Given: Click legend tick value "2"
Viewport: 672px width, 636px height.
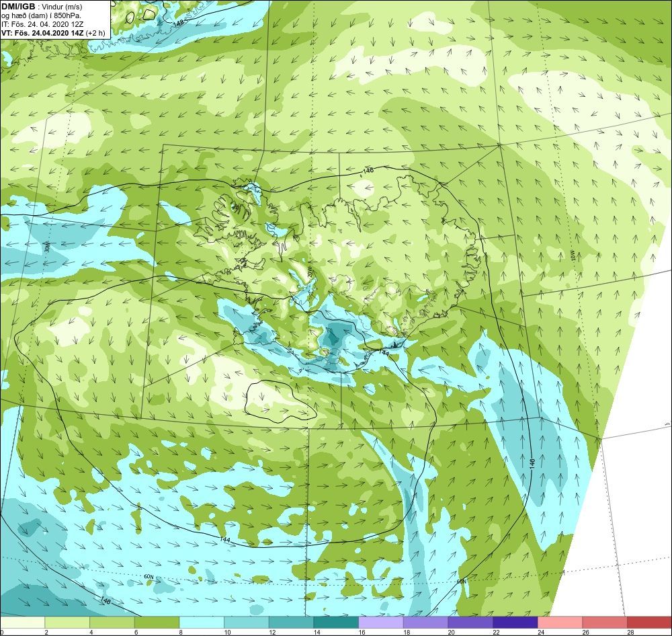Looking at the screenshot, I should point(46,632).
